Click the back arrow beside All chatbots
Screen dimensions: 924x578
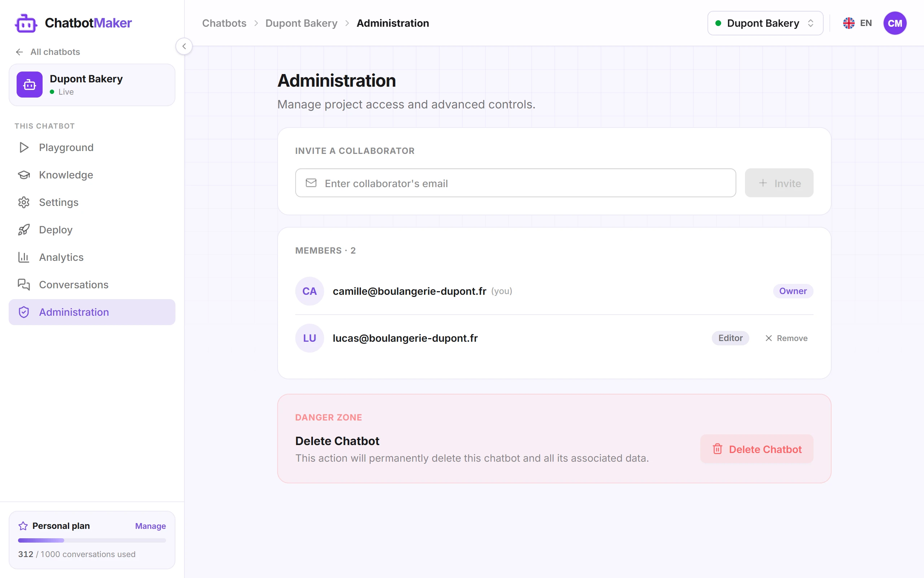coord(19,52)
